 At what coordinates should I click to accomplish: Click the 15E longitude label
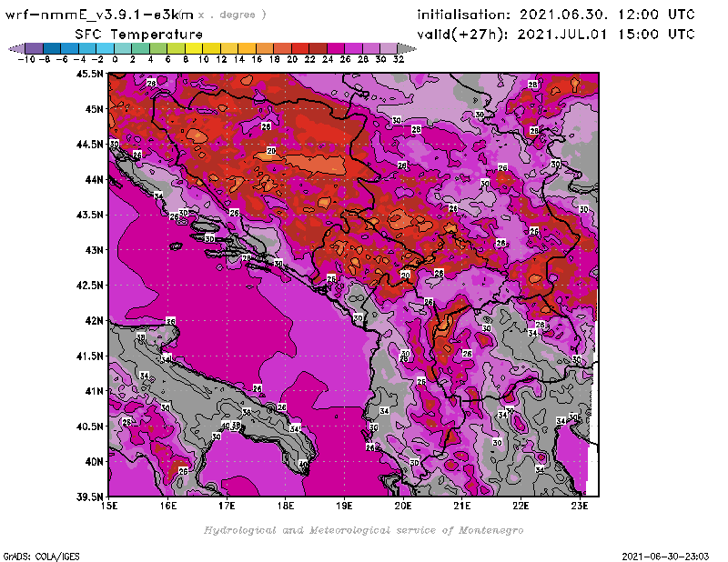109,506
